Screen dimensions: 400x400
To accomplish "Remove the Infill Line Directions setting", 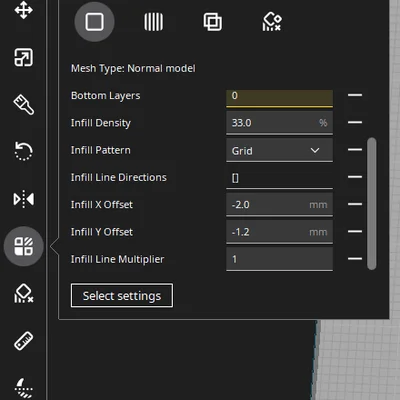I will pos(355,177).
